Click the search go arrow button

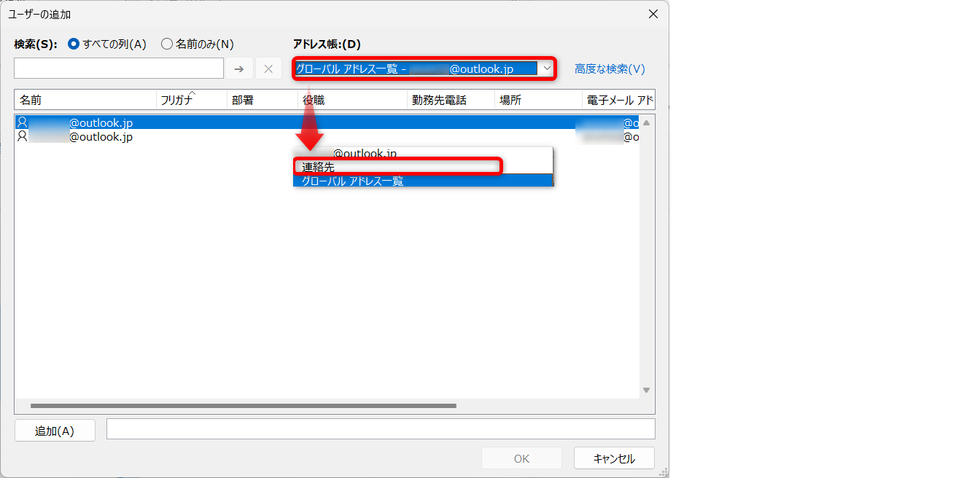[x=239, y=68]
